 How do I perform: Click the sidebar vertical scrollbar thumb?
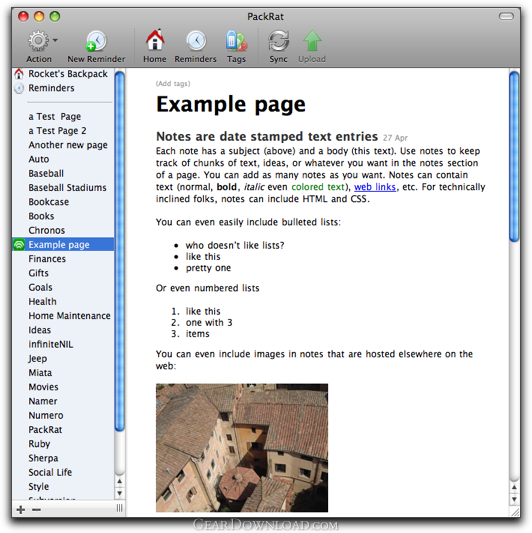click(x=119, y=251)
